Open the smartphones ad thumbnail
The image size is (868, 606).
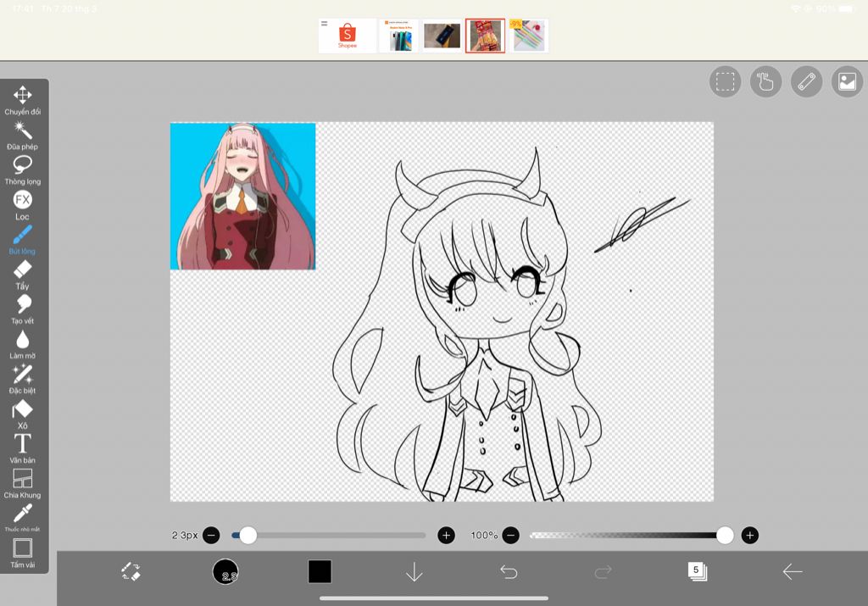coord(398,36)
